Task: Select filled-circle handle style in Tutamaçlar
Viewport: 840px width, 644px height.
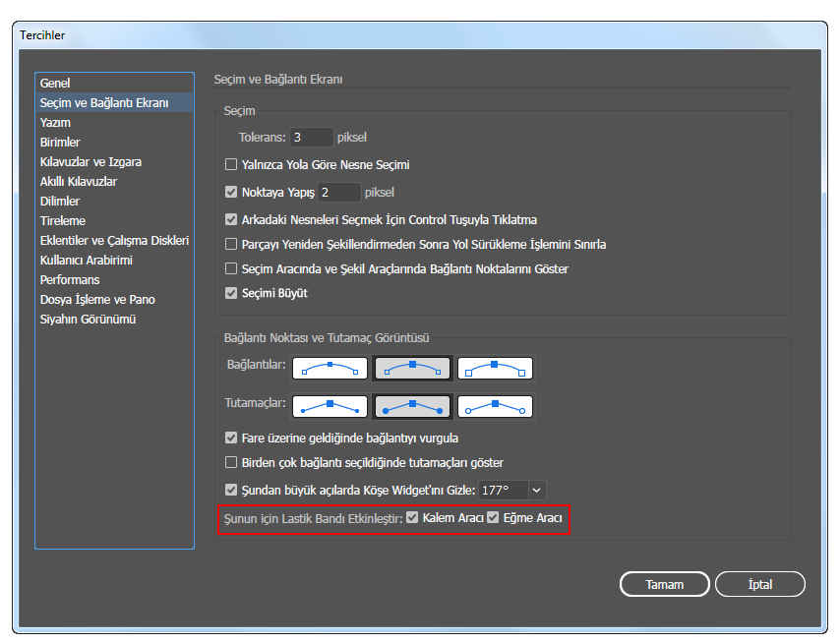Action: 412,407
